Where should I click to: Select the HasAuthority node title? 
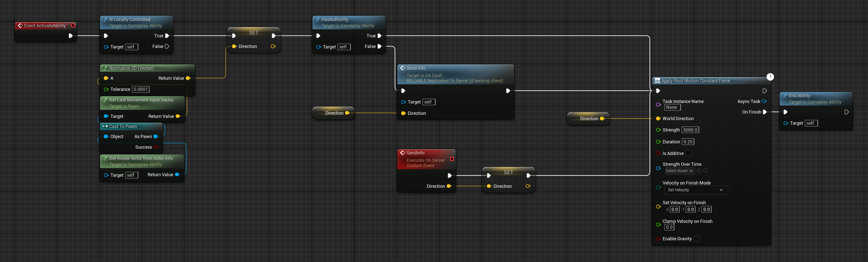[335, 19]
